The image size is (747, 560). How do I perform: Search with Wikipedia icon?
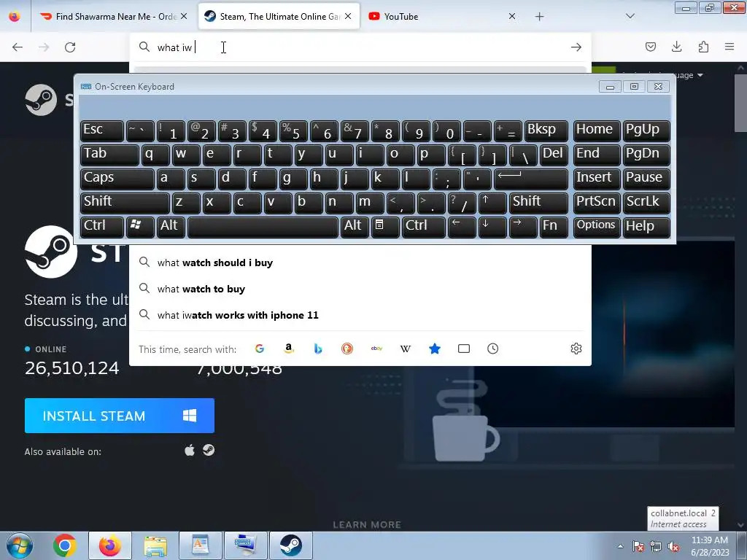tap(406, 349)
